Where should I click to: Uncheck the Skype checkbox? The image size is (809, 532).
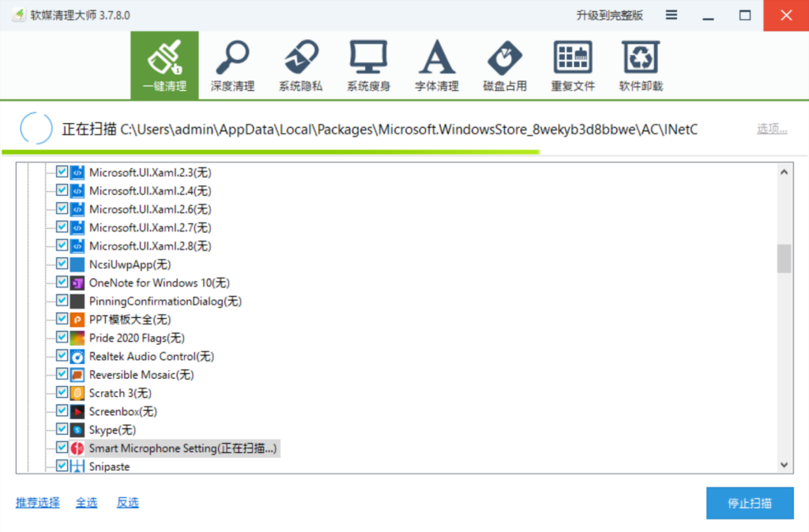(62, 429)
